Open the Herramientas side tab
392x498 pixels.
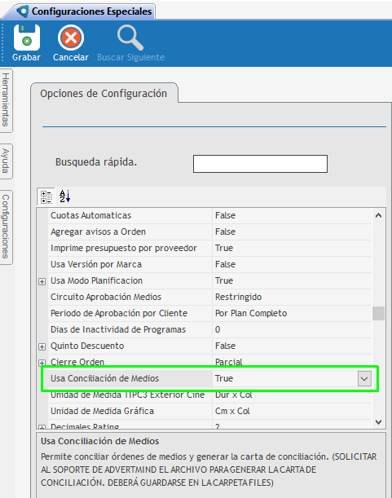pos(6,100)
